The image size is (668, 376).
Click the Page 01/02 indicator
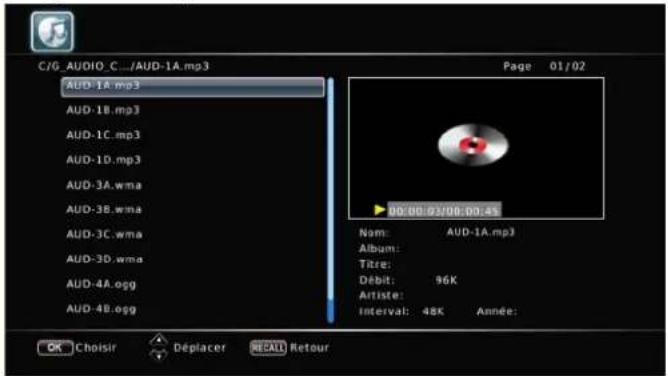point(544,66)
